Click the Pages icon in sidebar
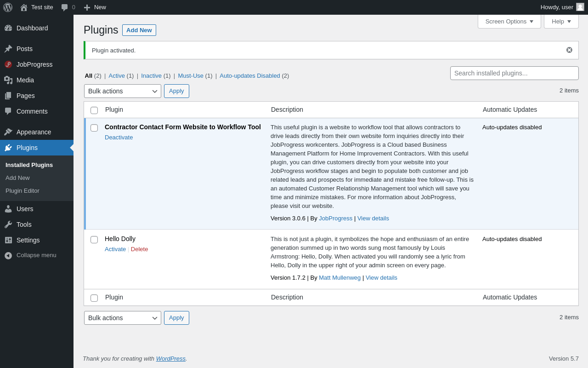The width and height of the screenshot is (588, 368). click(x=8, y=96)
